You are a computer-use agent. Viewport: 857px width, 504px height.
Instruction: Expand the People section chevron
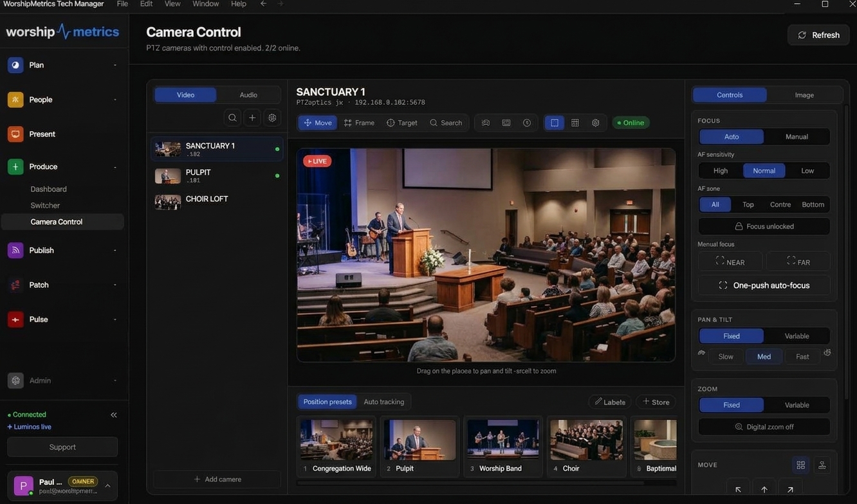tap(115, 100)
